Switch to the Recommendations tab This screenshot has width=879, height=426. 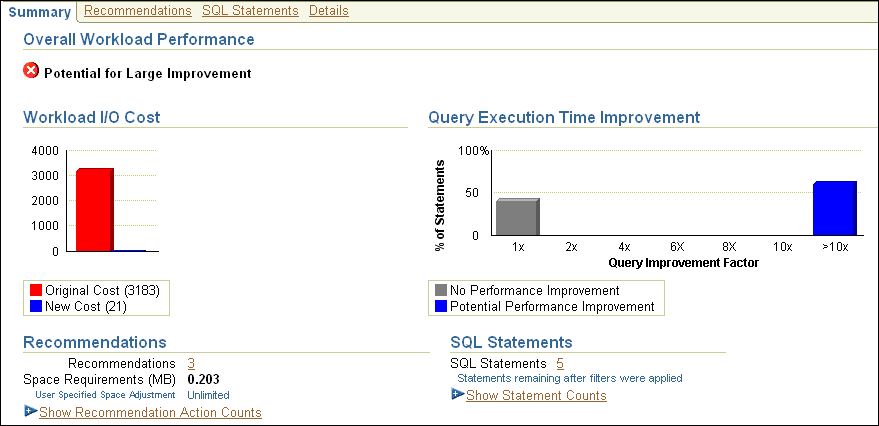pyautogui.click(x=137, y=11)
